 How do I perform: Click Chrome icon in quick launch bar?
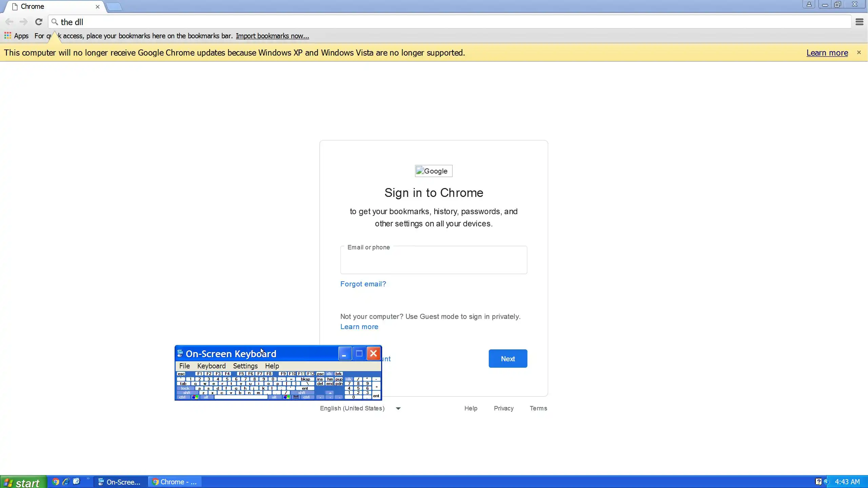coord(56,482)
